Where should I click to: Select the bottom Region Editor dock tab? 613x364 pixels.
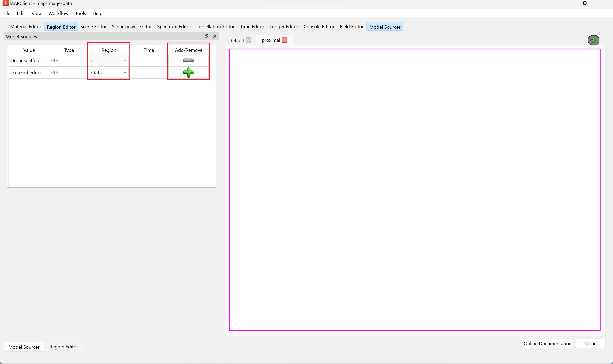pyautogui.click(x=64, y=347)
